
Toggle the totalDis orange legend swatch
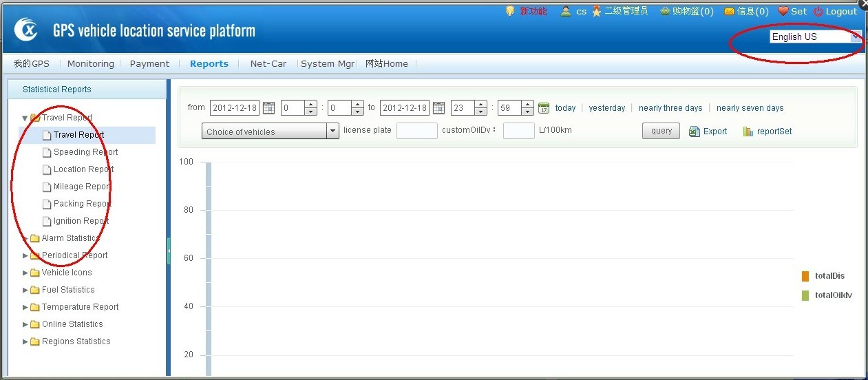point(805,276)
